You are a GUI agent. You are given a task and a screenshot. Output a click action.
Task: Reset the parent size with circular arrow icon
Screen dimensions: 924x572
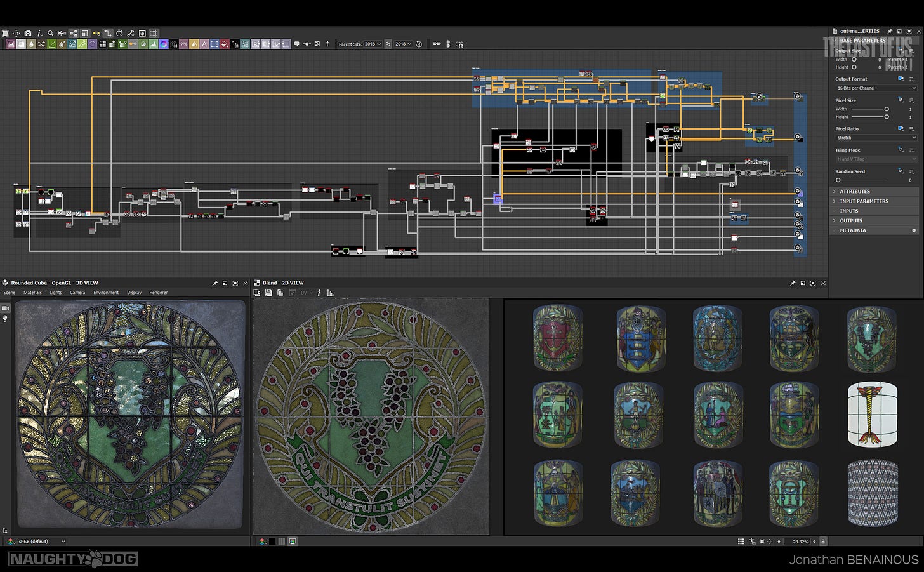coord(419,44)
